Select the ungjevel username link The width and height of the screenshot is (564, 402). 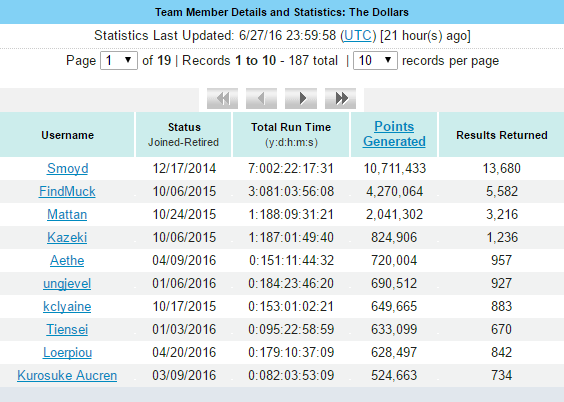click(67, 284)
